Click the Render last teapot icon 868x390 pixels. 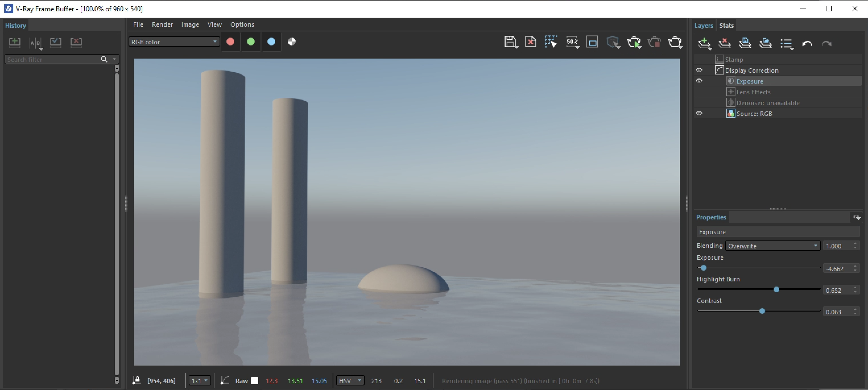[675, 42]
